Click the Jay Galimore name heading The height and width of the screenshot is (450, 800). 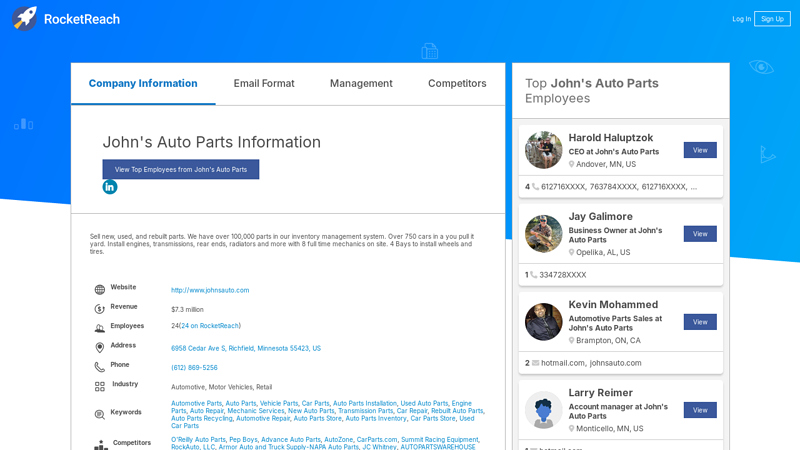601,217
